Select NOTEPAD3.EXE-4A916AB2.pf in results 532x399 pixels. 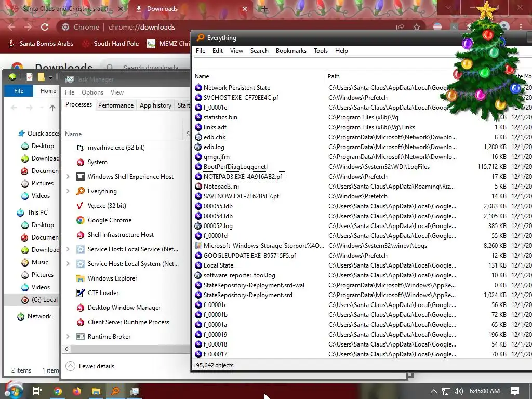(x=243, y=177)
